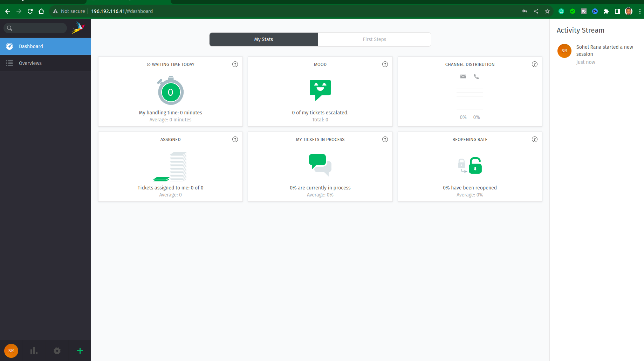Click the browser back arrow
The height and width of the screenshot is (361, 644).
pyautogui.click(x=8, y=11)
